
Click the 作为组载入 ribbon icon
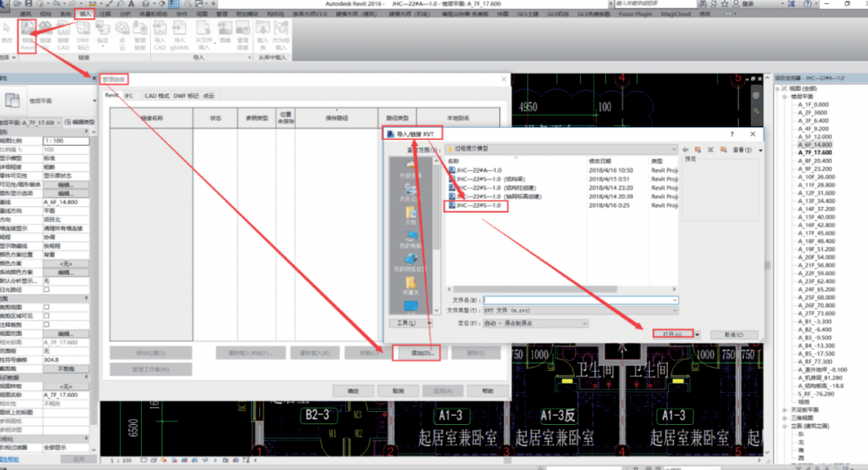281,36
